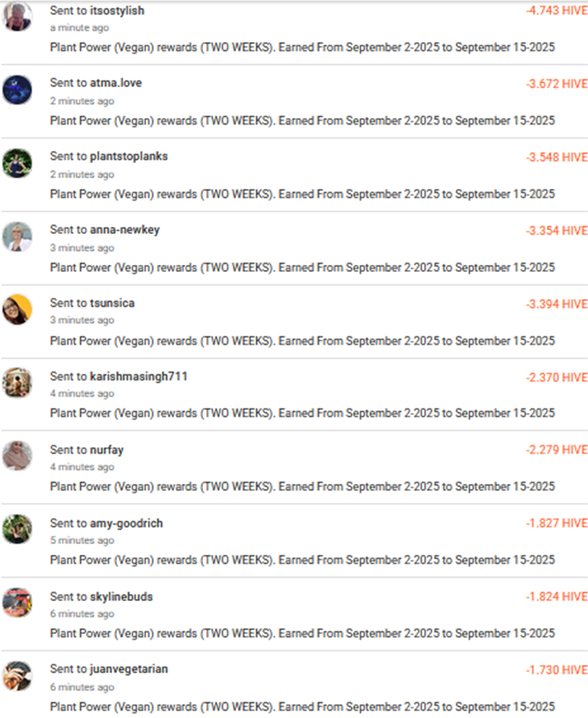Open the atma.love username link
The image size is (588, 718).
pos(115,83)
